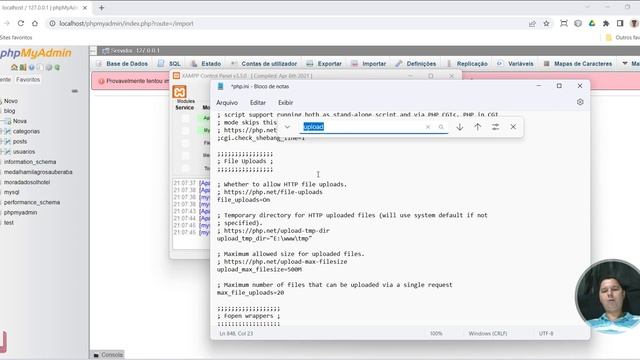
Task: Select 'moradadosolhotel' database
Action: (27, 182)
